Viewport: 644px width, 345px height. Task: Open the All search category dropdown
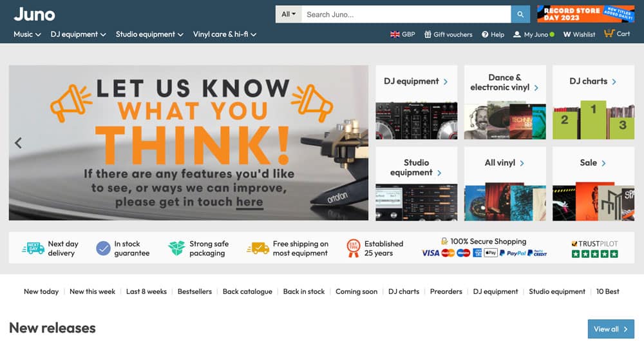click(x=289, y=14)
